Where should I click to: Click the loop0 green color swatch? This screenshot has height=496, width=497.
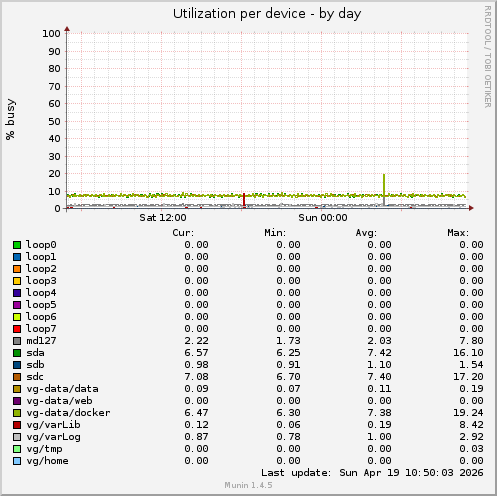[x=17, y=245]
